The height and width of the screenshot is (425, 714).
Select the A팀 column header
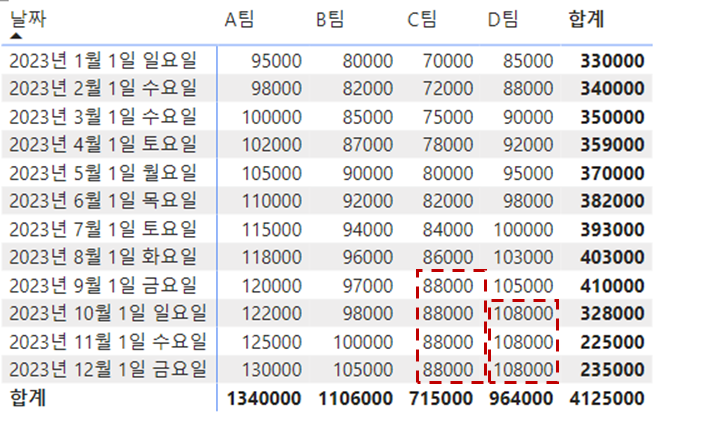(240, 20)
